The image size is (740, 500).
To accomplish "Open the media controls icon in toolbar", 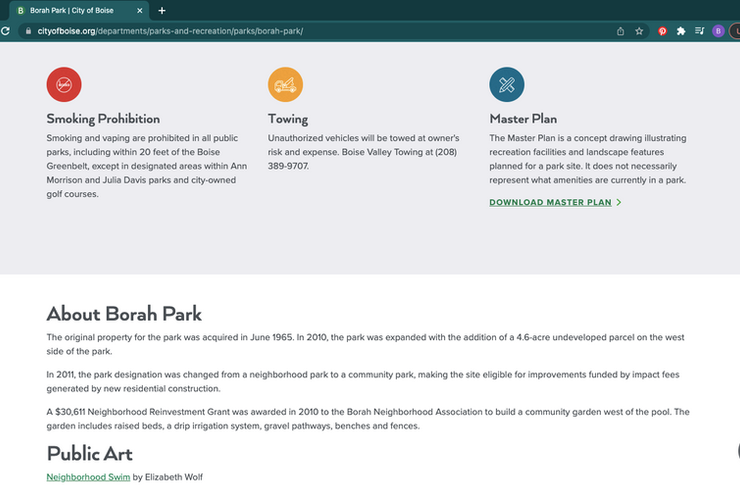I will coord(700,31).
